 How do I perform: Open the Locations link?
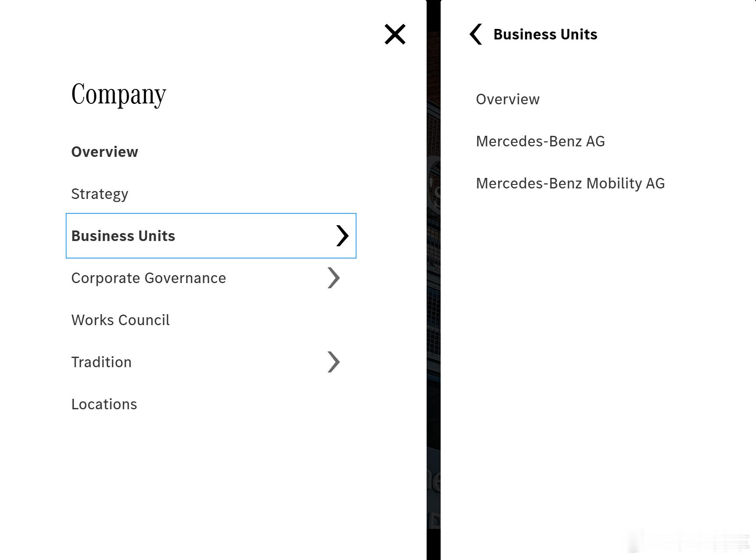pyautogui.click(x=104, y=404)
